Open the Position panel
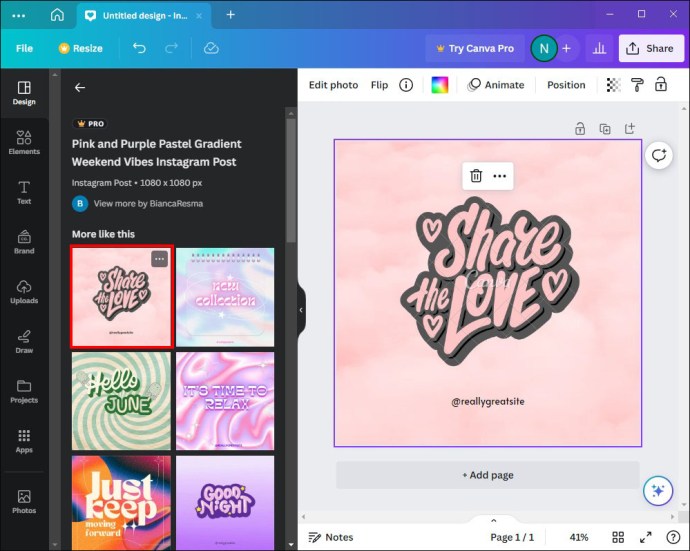This screenshot has width=690, height=551. [566, 85]
